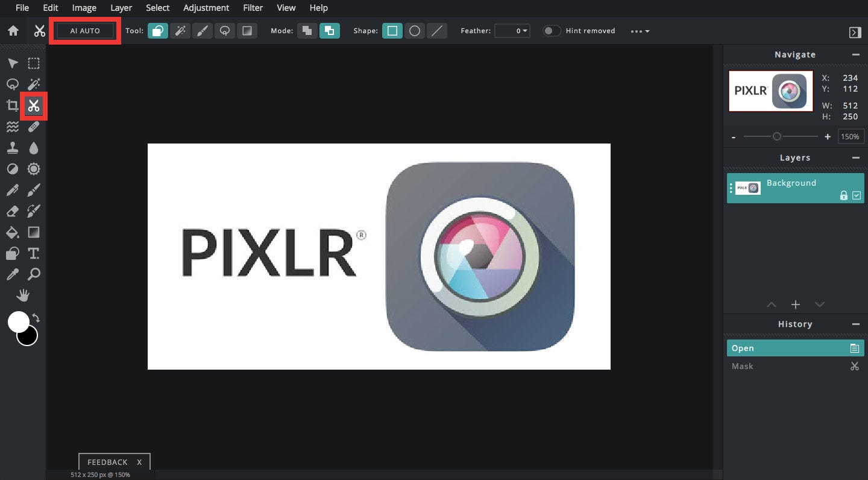The width and height of the screenshot is (868, 480).
Task: Pick the rectangle Shape option
Action: [392, 31]
